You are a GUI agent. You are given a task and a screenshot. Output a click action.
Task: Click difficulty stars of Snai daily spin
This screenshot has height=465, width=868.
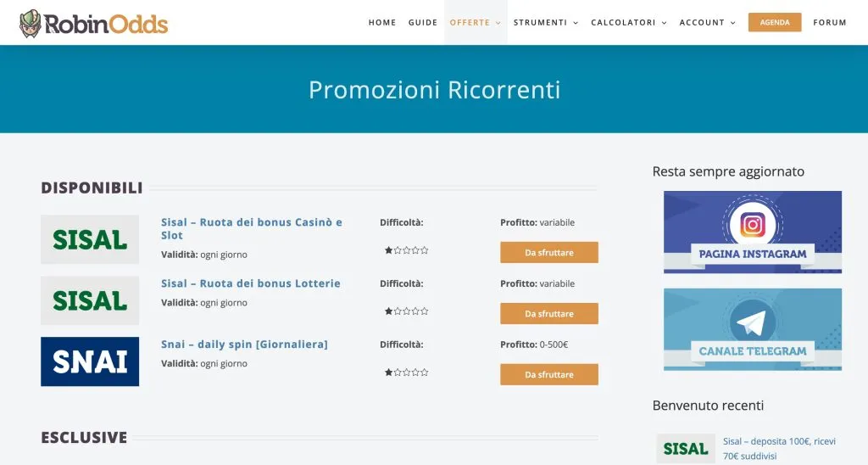click(x=406, y=373)
